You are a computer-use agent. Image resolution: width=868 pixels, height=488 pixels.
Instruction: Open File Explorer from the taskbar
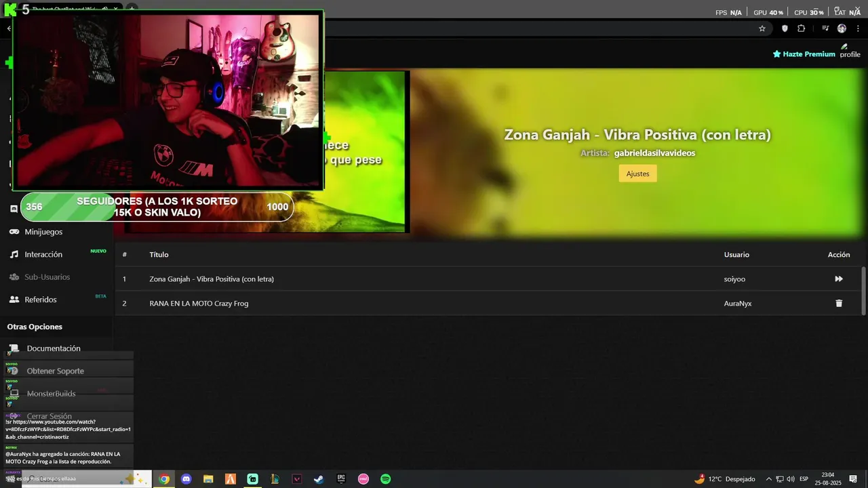click(x=208, y=479)
